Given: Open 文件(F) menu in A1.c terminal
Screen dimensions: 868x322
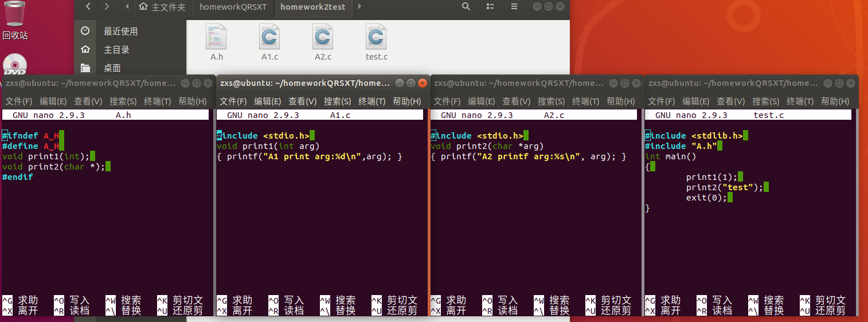Looking at the screenshot, I should (x=233, y=101).
